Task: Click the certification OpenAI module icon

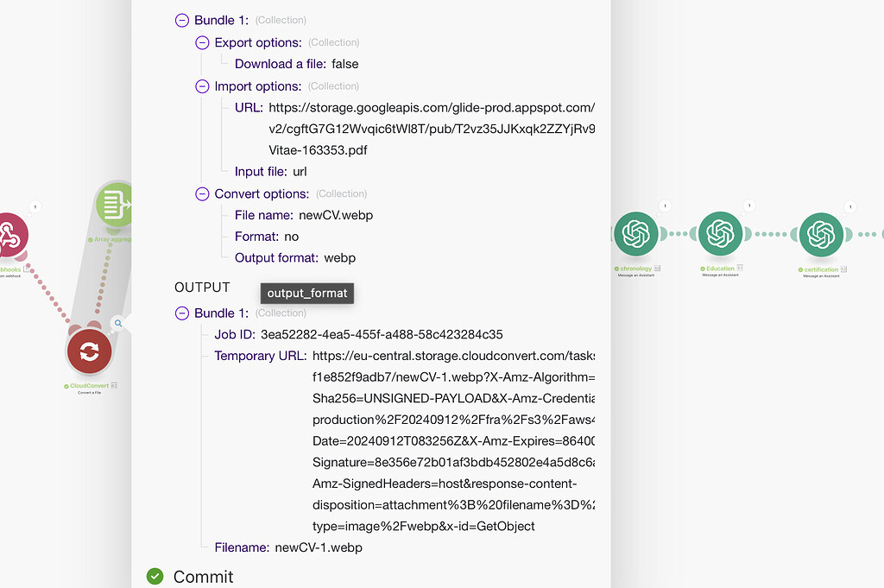Action: [821, 234]
